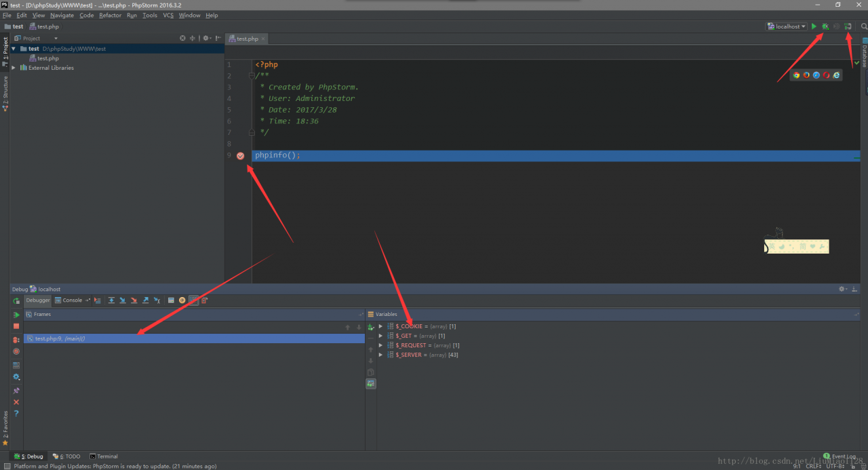Screen dimensions: 868x470
Task: Open the Terminal tool window tab
Action: (104, 456)
